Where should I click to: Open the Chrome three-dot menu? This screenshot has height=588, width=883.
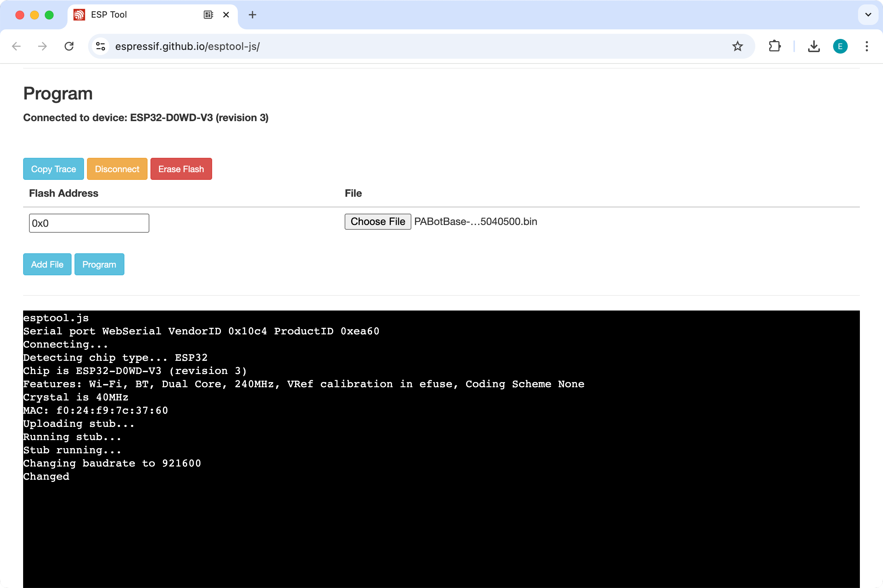[866, 47]
